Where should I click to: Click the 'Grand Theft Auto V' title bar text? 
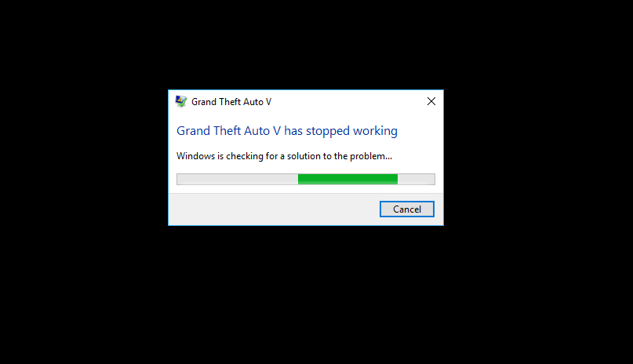point(231,102)
